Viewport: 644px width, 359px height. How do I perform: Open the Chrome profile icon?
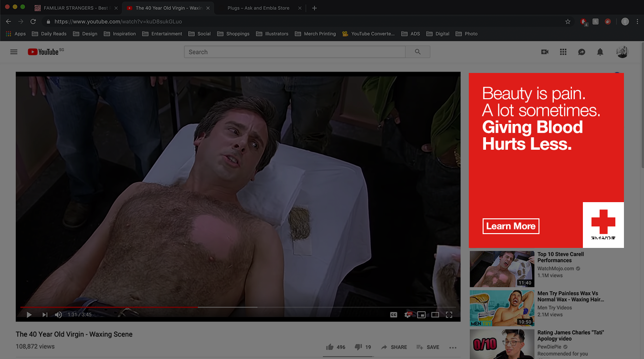(625, 21)
